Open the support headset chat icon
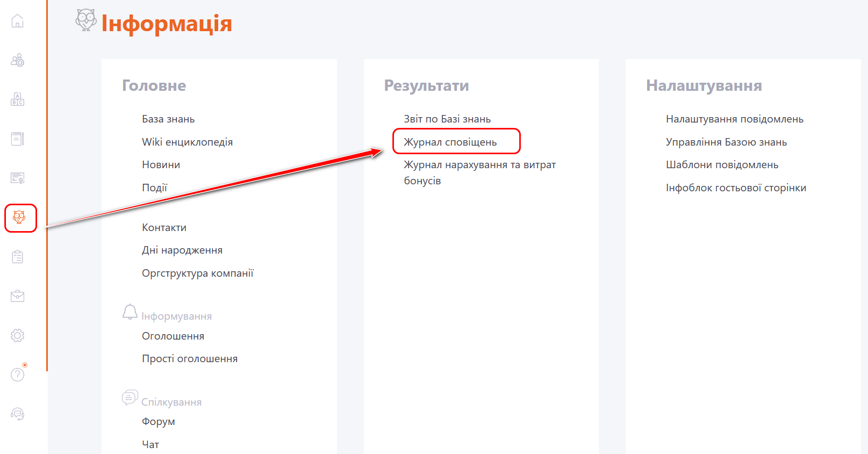This screenshot has width=868, height=454. (x=18, y=414)
